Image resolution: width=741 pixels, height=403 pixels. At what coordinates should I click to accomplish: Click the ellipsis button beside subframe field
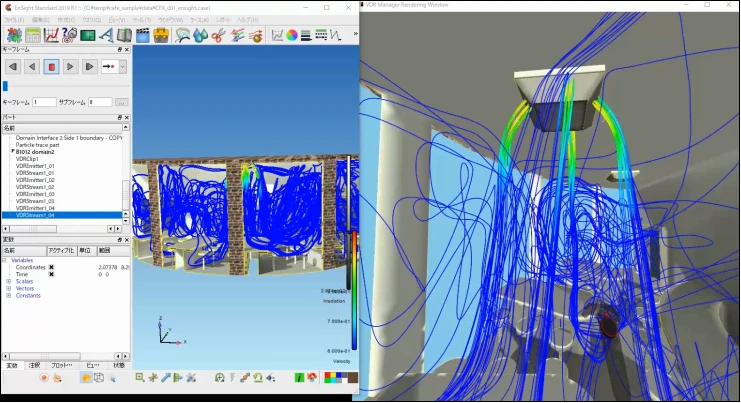[x=121, y=103]
